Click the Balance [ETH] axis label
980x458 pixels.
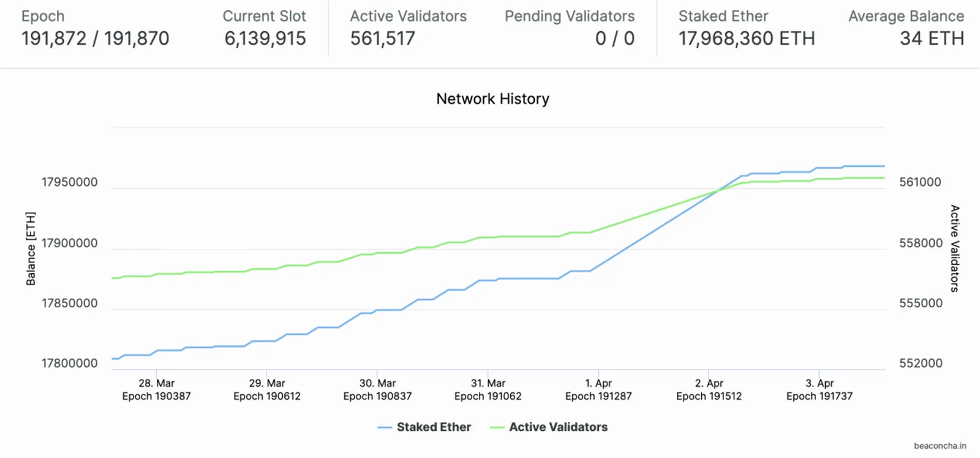click(31, 248)
